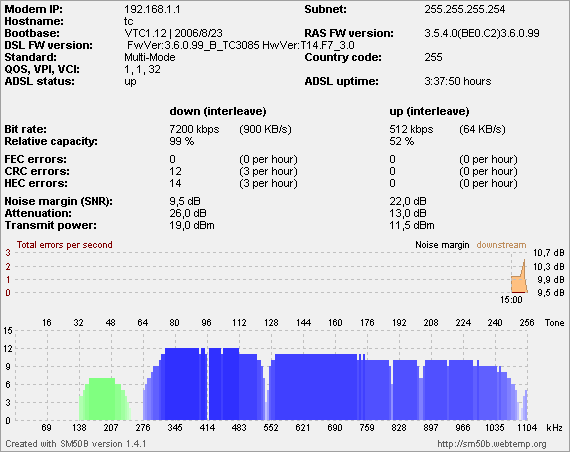Select the subnet value 255.255.255.254
570x452 pixels.
465,9
